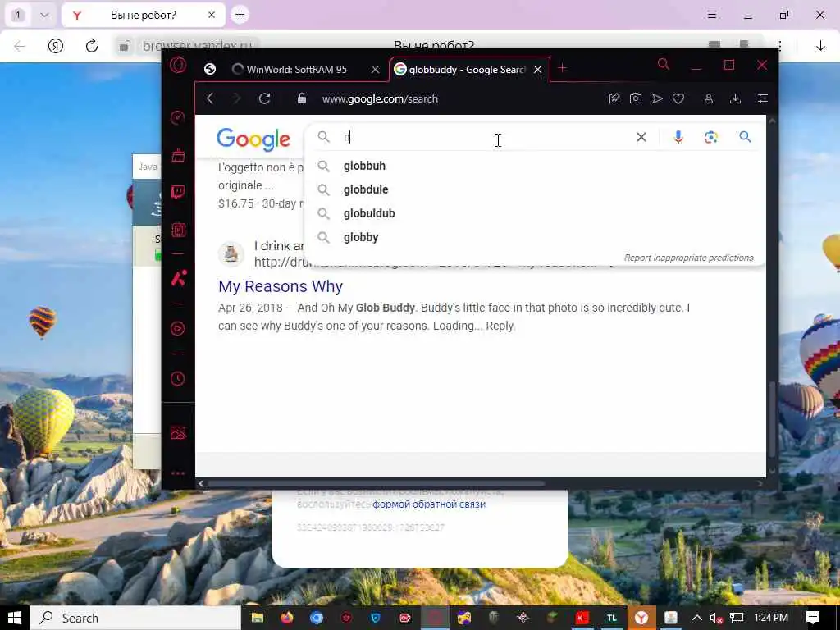840x630 pixels.
Task: Go back in Opera GX browser
Action: click(x=210, y=98)
